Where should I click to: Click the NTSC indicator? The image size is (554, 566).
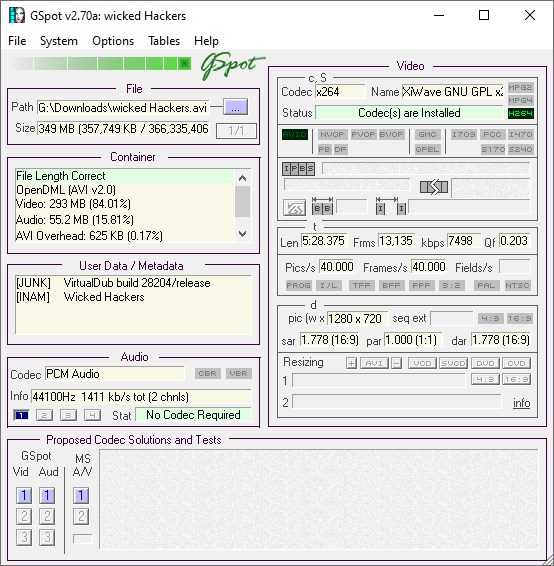(517, 285)
